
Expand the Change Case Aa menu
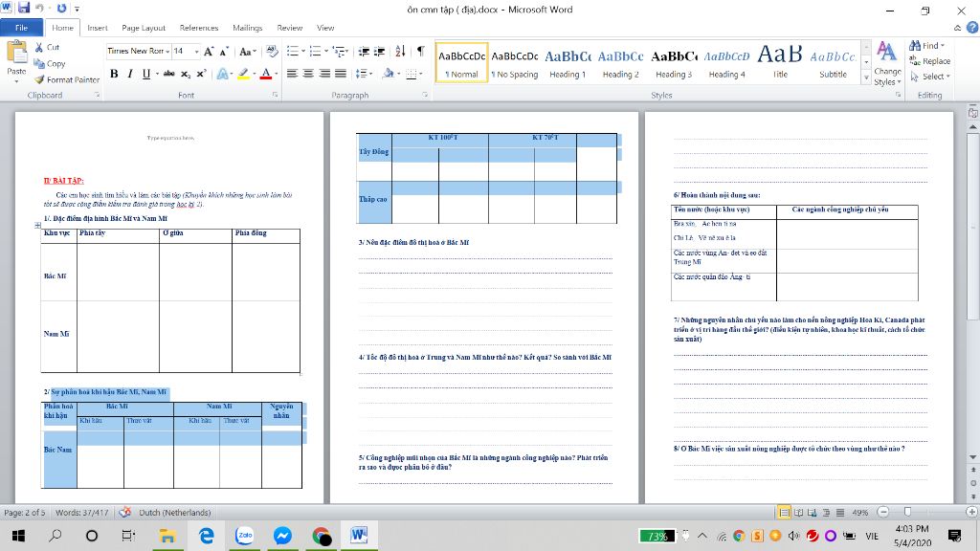tap(248, 52)
